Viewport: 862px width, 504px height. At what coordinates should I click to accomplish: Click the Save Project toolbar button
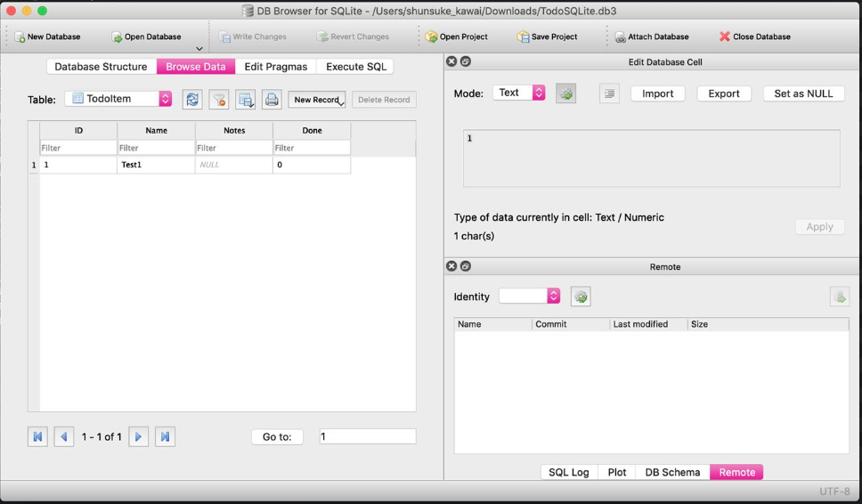(547, 37)
